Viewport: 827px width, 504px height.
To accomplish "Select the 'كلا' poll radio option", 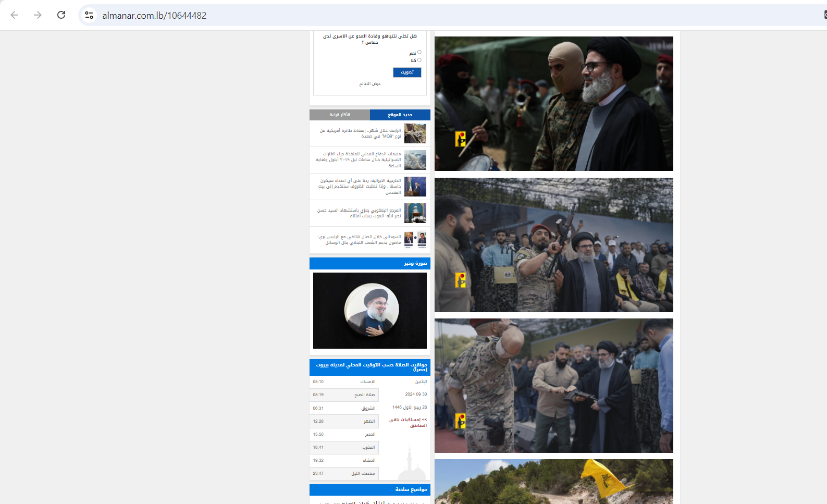I will [419, 60].
